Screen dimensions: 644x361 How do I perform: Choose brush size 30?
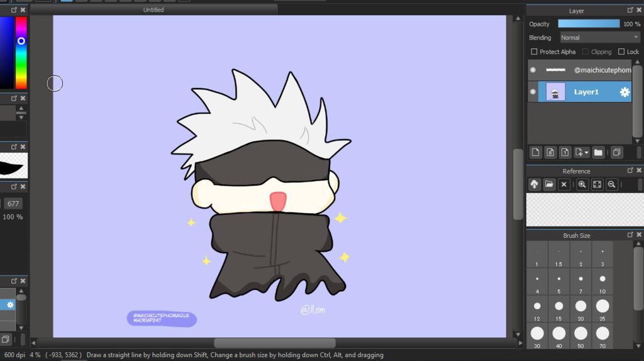tap(537, 336)
